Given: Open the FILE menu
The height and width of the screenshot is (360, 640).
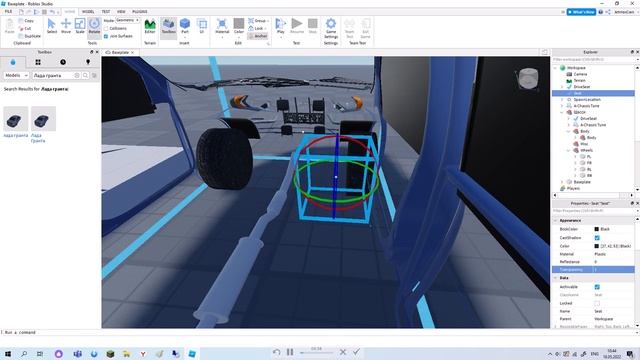Looking at the screenshot, I should (x=8, y=11).
